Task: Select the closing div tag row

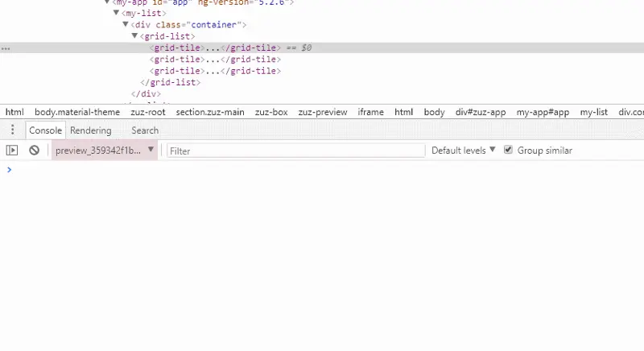Action: click(147, 93)
